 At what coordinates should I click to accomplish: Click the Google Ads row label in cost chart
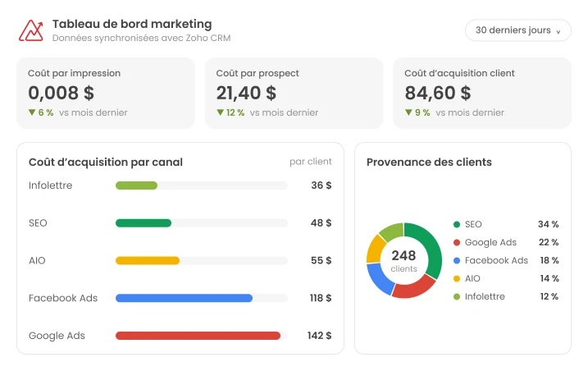[x=57, y=336]
